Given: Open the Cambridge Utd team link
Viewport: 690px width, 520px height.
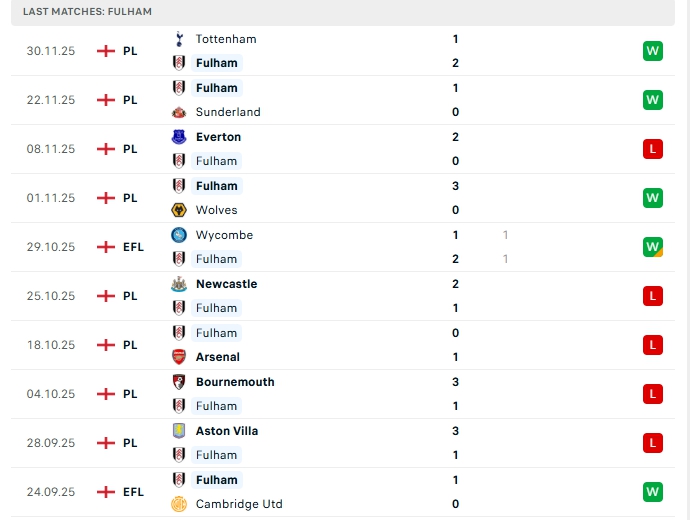Looking at the screenshot, I should point(239,504).
